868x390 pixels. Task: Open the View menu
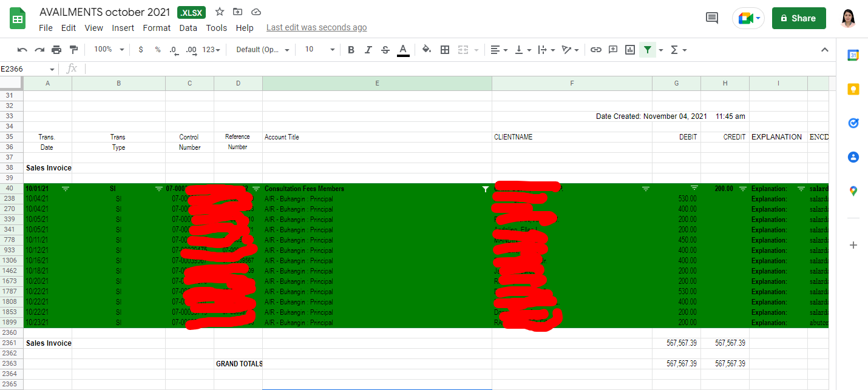[x=93, y=28]
